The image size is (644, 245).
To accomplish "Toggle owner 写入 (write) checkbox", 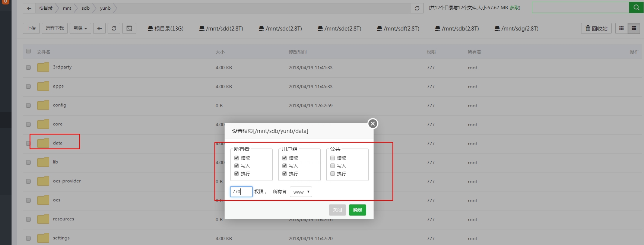I will (237, 166).
